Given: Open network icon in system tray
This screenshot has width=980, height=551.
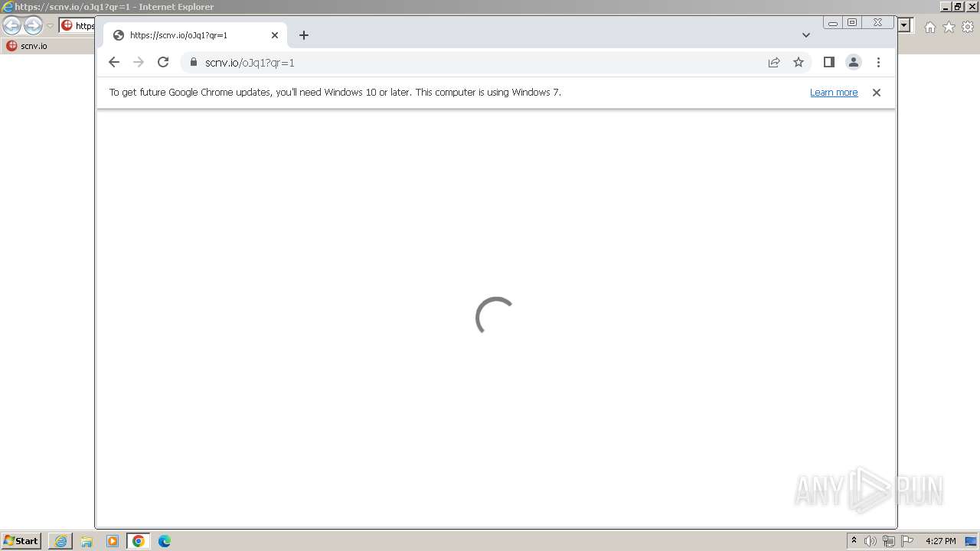Looking at the screenshot, I should [x=889, y=541].
